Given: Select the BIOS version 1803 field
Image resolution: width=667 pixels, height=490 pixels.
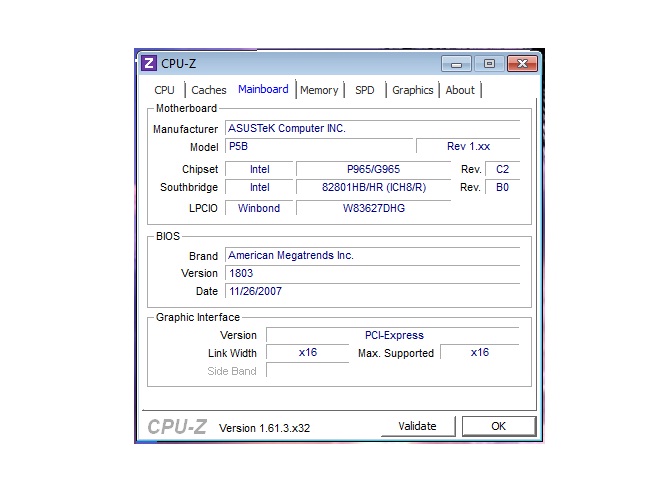Looking at the screenshot, I should click(373, 273).
